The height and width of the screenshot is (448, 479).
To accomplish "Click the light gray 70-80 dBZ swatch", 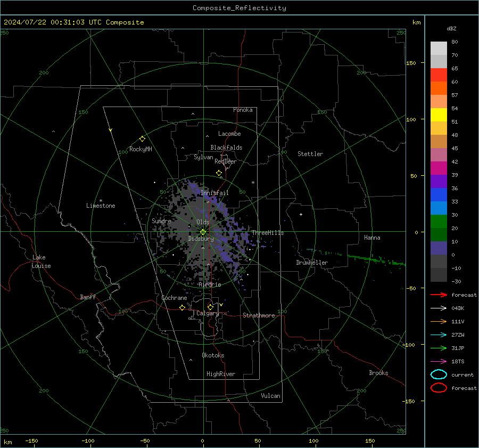I will click(439, 48).
